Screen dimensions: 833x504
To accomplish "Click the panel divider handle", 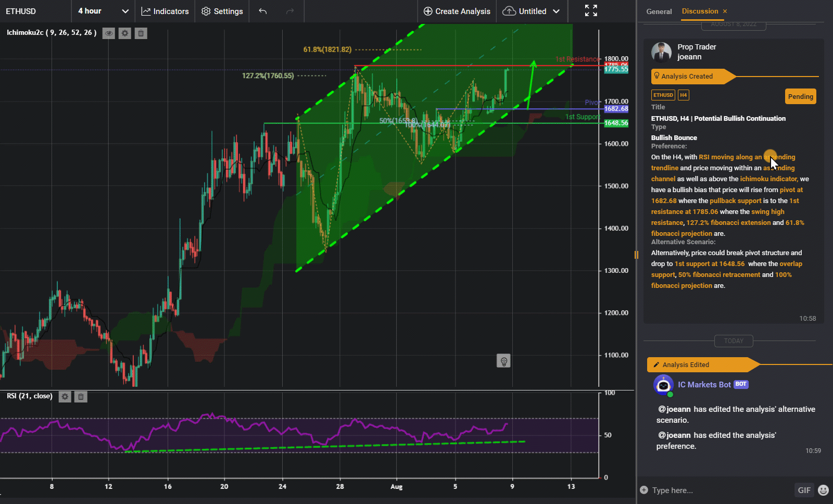I will pyautogui.click(x=636, y=255).
